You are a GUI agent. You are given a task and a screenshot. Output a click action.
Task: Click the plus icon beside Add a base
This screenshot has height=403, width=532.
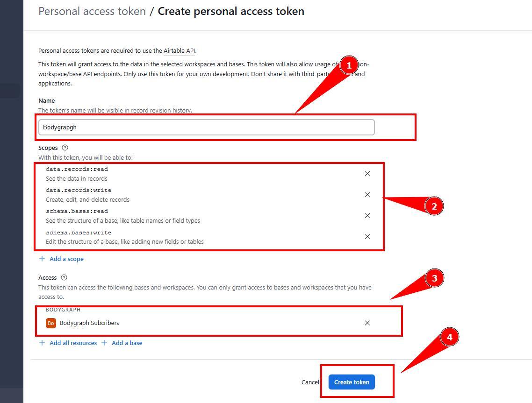104,343
